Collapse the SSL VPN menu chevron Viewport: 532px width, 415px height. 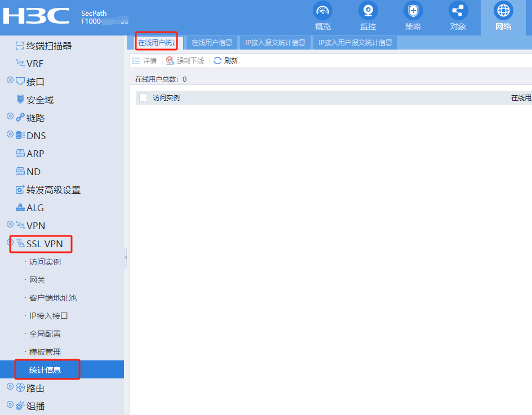[10, 242]
